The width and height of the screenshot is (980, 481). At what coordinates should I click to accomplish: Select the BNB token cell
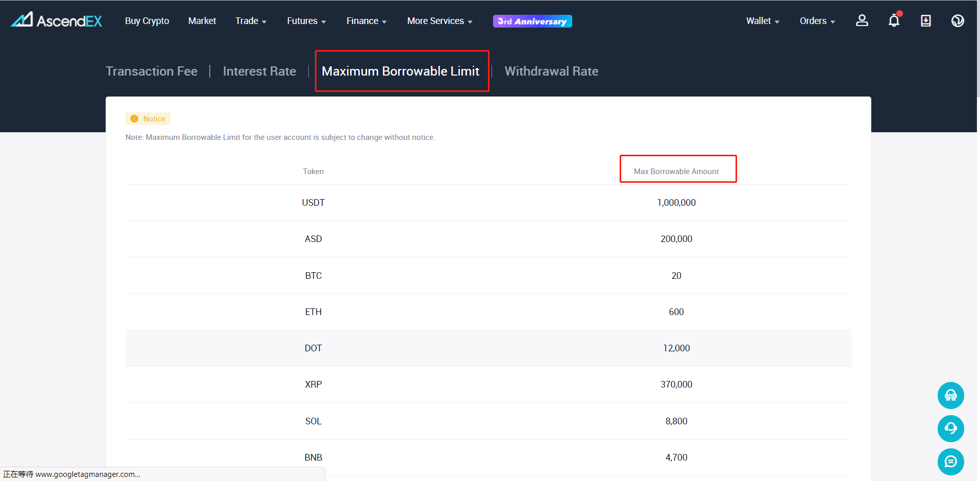click(313, 458)
